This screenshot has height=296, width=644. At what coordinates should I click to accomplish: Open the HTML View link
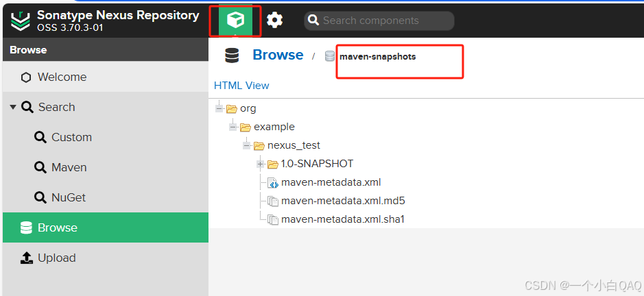[x=241, y=86]
